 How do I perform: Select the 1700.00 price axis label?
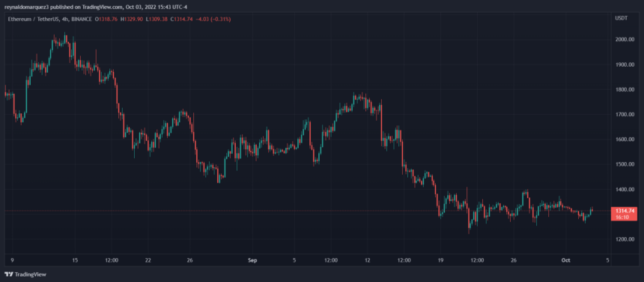pyautogui.click(x=625, y=115)
